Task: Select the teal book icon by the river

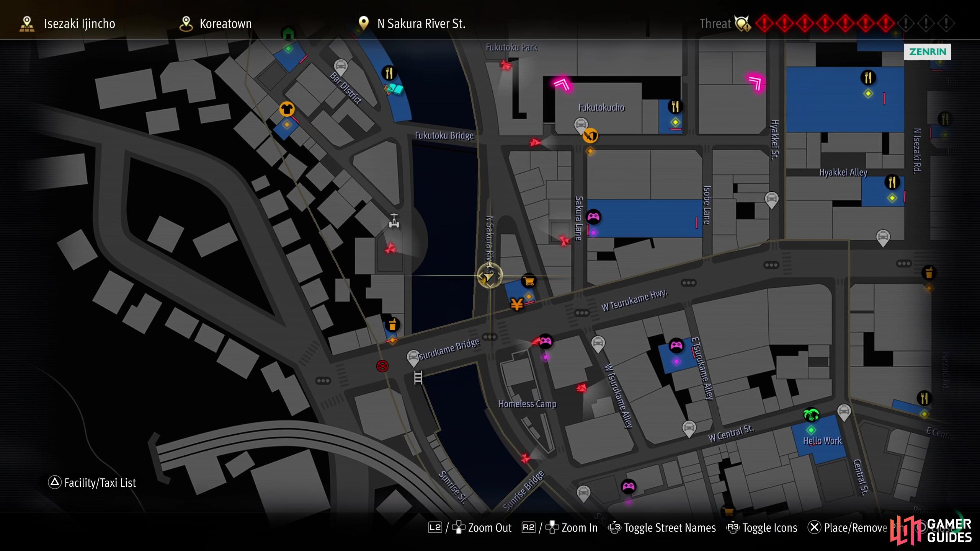Action: click(x=394, y=90)
